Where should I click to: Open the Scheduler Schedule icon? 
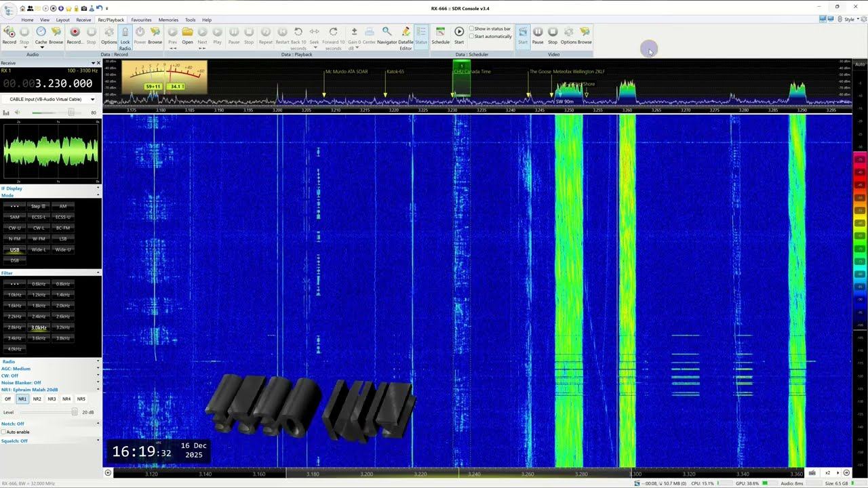click(x=440, y=32)
